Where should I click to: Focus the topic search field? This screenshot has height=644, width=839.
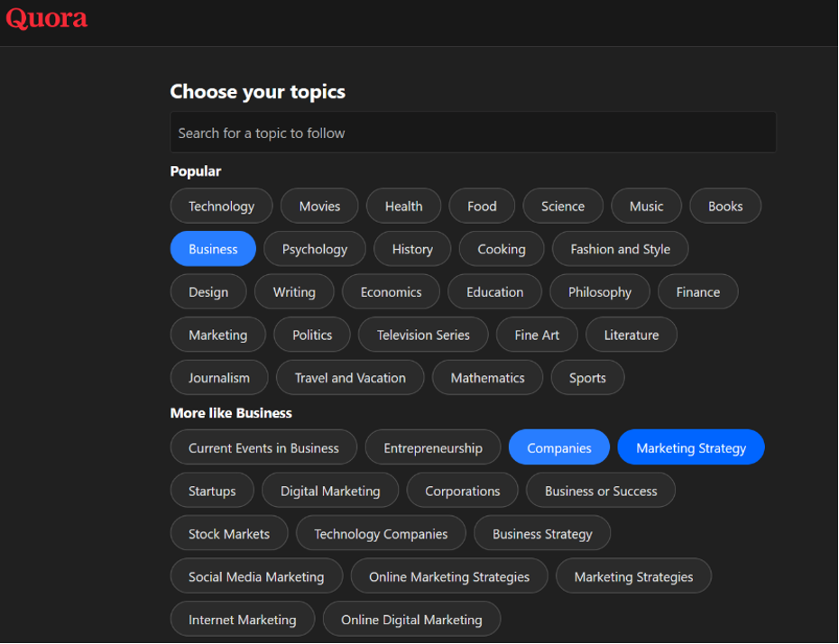473,133
